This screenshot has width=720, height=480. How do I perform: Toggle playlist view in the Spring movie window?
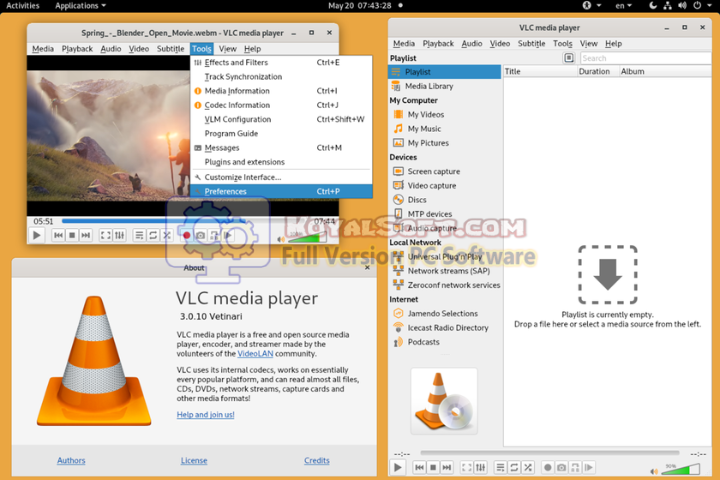(x=139, y=236)
